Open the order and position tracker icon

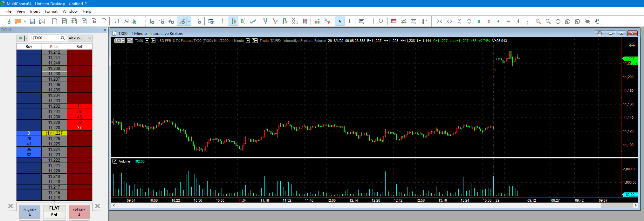(x=394, y=21)
